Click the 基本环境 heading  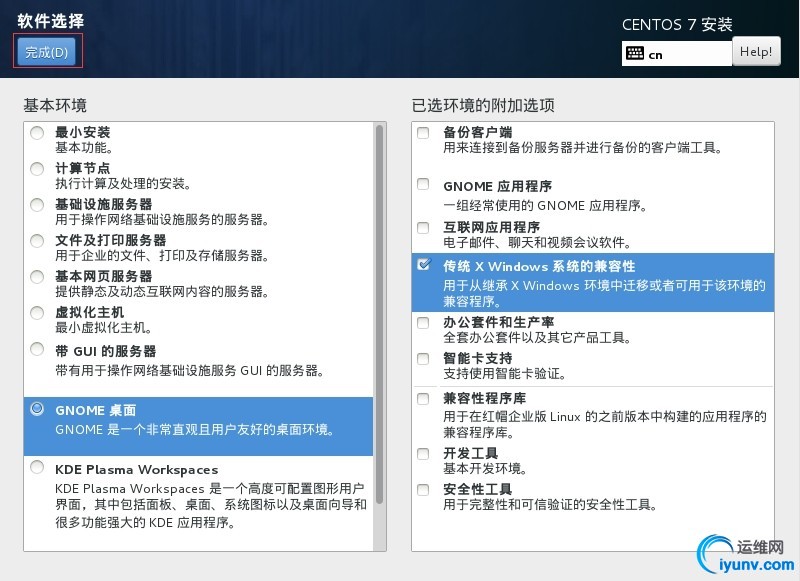pos(55,106)
